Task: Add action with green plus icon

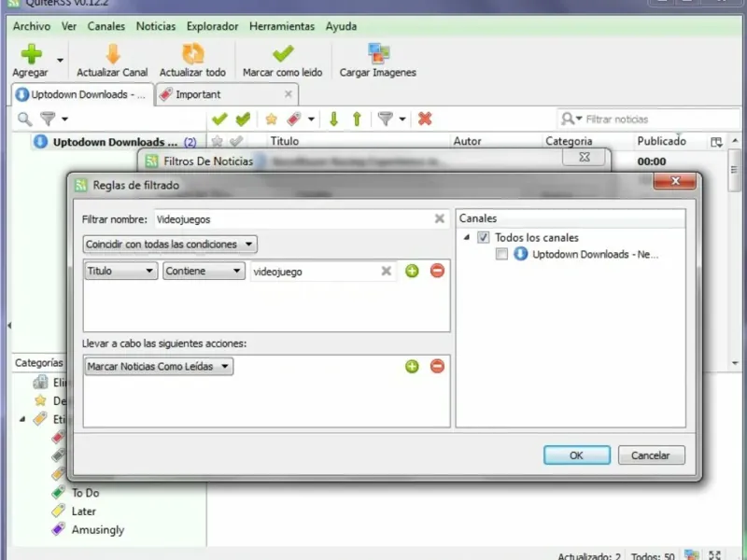Action: pyautogui.click(x=412, y=366)
